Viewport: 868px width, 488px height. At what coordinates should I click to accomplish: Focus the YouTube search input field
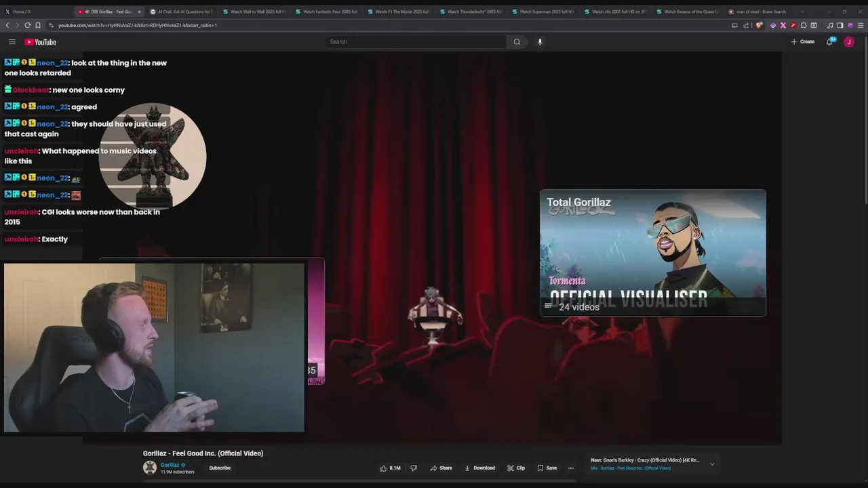(416, 42)
